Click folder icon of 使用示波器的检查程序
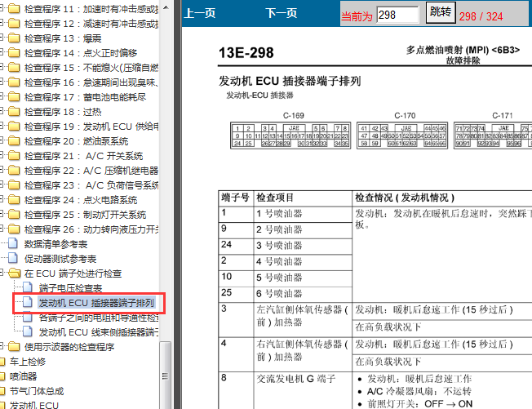 [x=14, y=346]
